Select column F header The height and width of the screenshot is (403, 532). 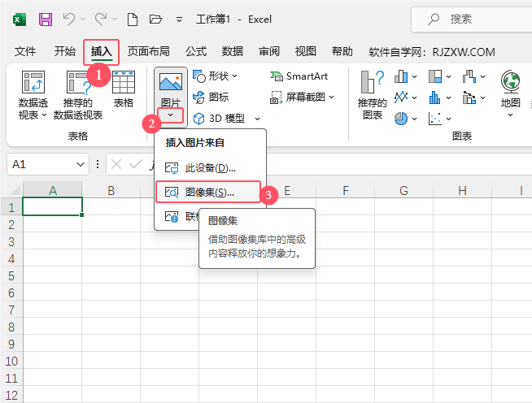[x=346, y=190]
